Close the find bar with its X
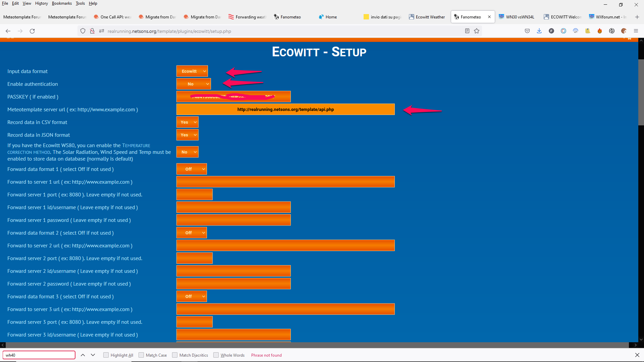Image resolution: width=644 pixels, height=362 pixels. pyautogui.click(x=637, y=355)
